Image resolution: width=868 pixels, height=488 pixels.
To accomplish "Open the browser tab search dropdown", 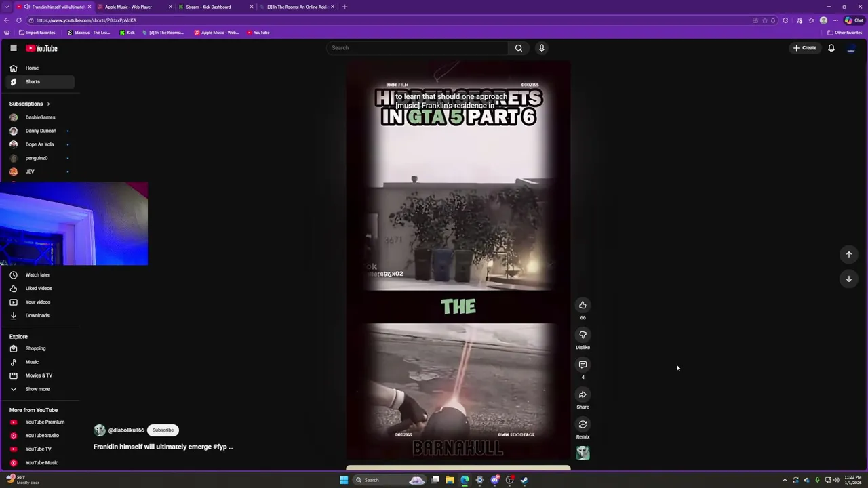I will click(6, 7).
